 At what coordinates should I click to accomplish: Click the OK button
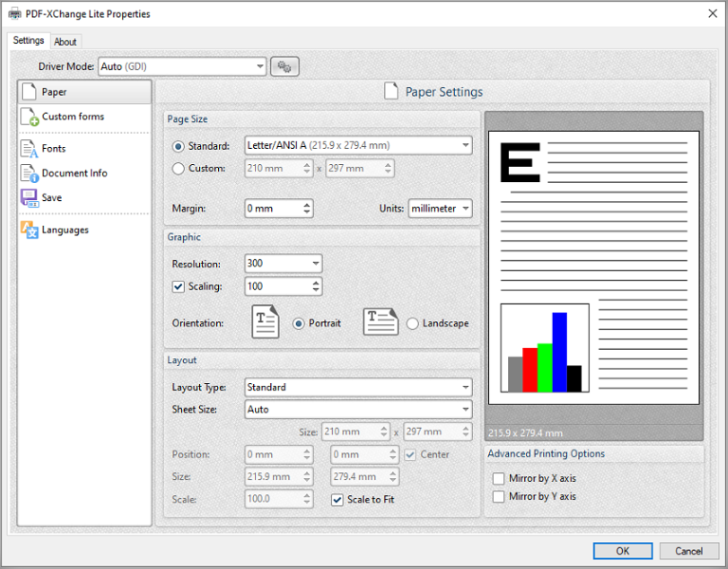pos(623,551)
